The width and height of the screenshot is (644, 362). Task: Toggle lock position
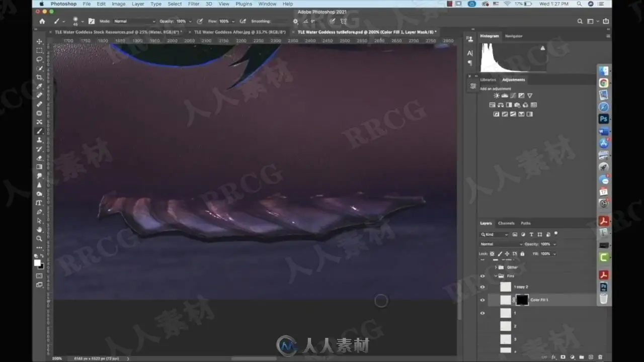[x=507, y=254]
